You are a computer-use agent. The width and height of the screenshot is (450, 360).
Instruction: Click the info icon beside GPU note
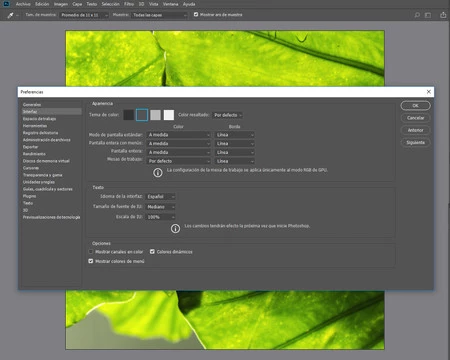158,172
